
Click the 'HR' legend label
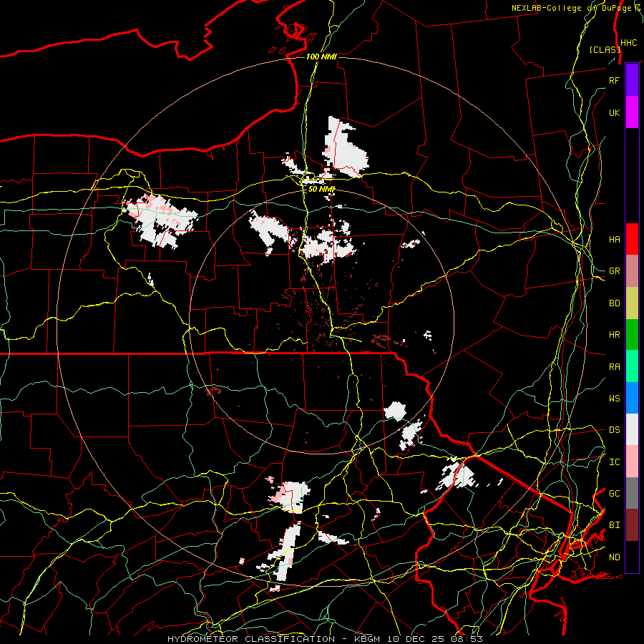tap(614, 335)
